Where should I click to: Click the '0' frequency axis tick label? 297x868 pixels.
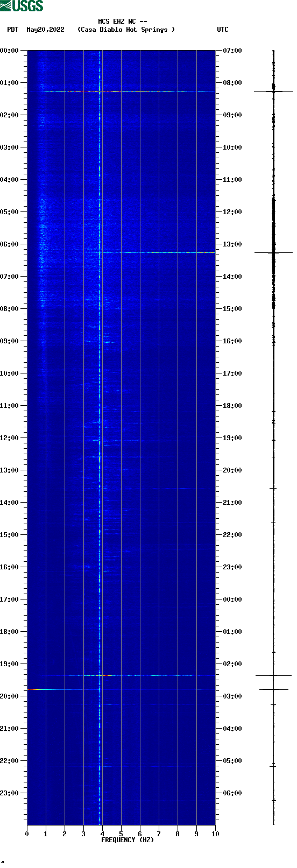pos(27,834)
